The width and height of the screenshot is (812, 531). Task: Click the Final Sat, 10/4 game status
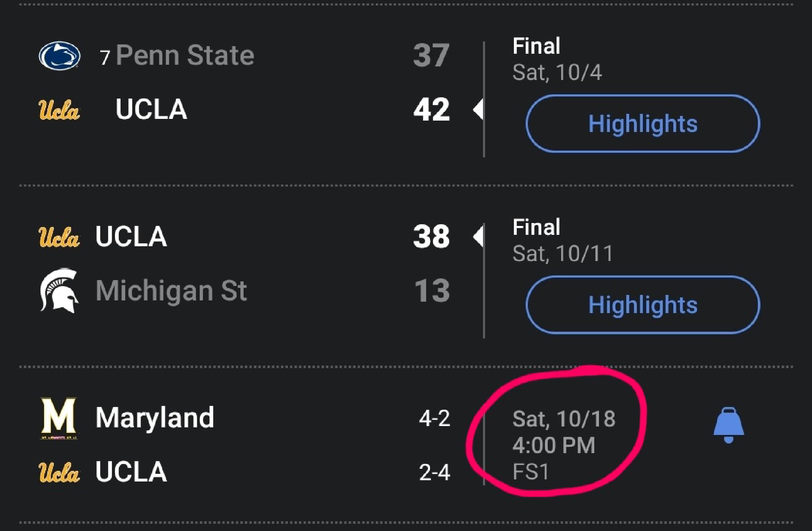coord(557,59)
